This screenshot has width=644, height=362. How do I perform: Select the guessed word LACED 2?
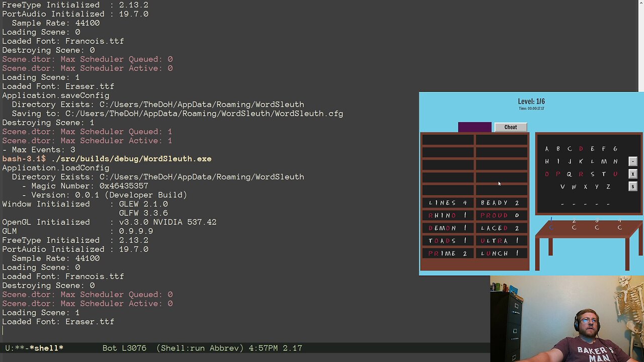pyautogui.click(x=501, y=228)
